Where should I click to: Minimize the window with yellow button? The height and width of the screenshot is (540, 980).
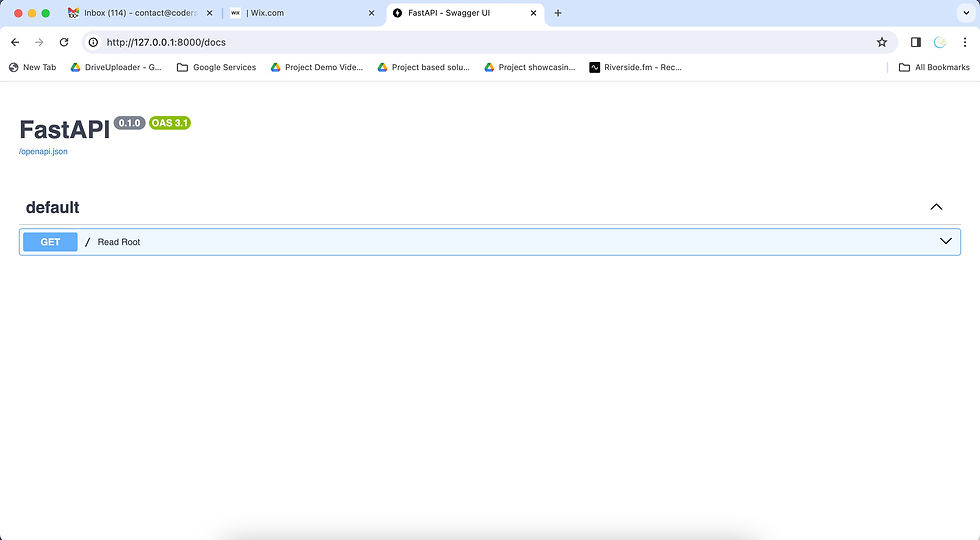[32, 13]
